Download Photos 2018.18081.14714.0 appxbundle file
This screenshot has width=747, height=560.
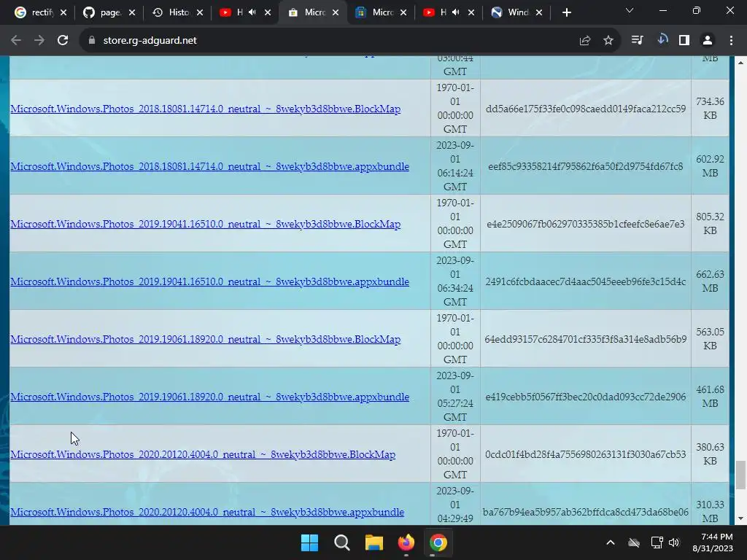(209, 166)
